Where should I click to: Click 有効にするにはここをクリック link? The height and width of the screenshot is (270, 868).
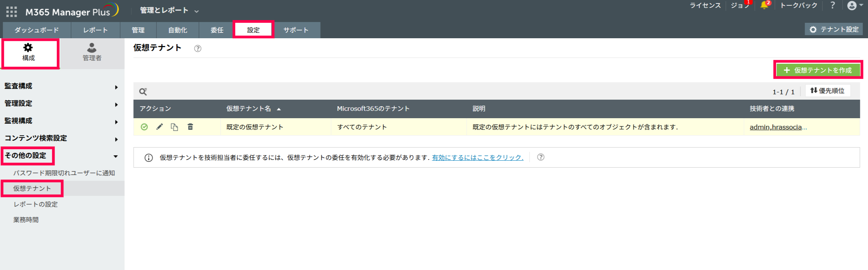(477, 158)
